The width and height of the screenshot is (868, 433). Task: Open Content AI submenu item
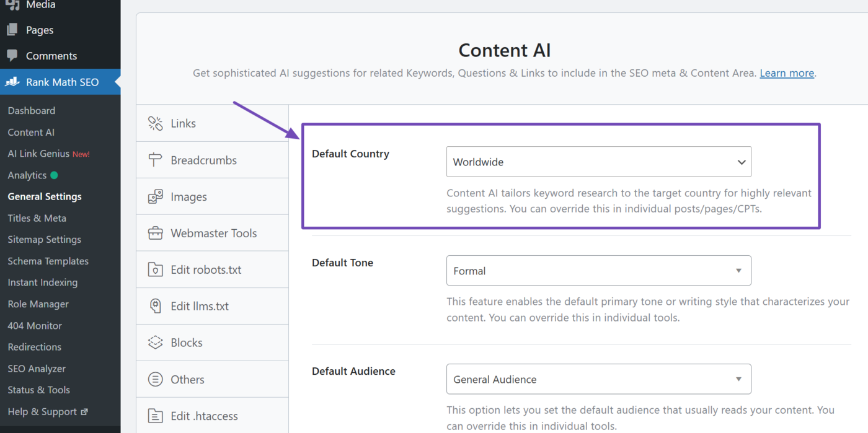[31, 132]
